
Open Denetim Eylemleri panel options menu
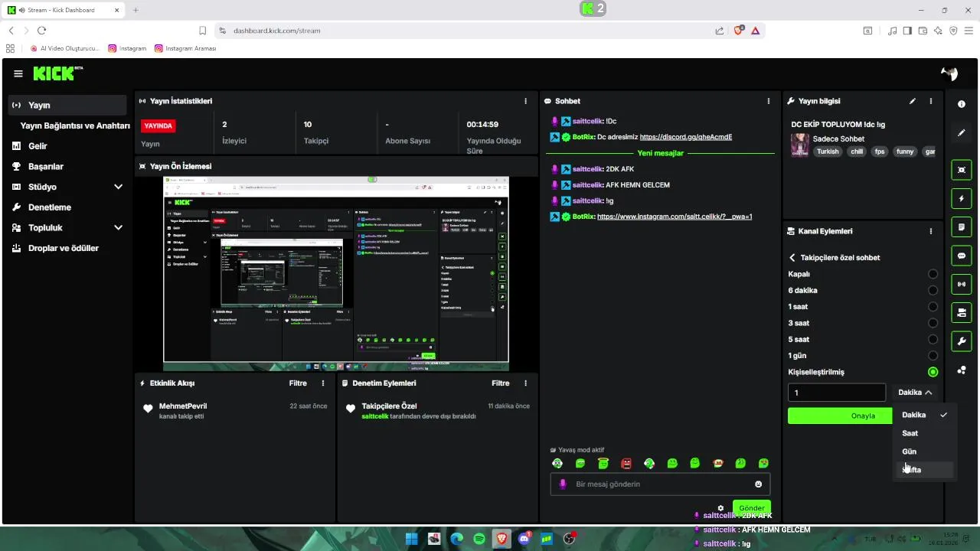coord(525,383)
